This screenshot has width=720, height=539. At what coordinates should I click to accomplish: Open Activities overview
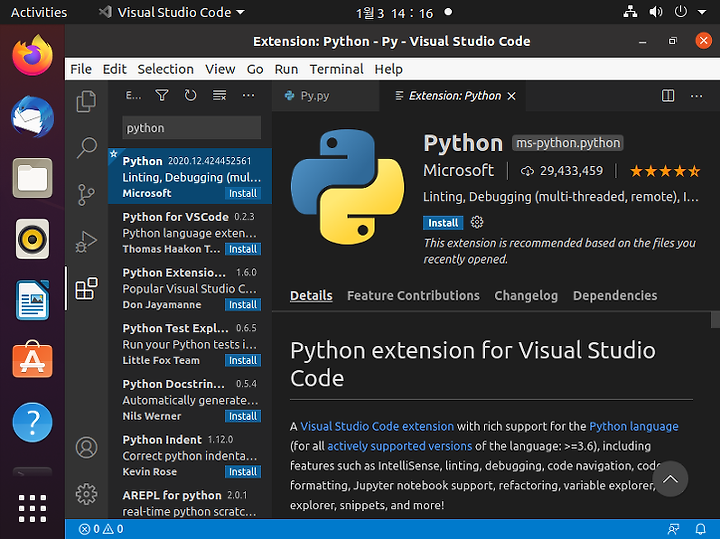(x=39, y=12)
